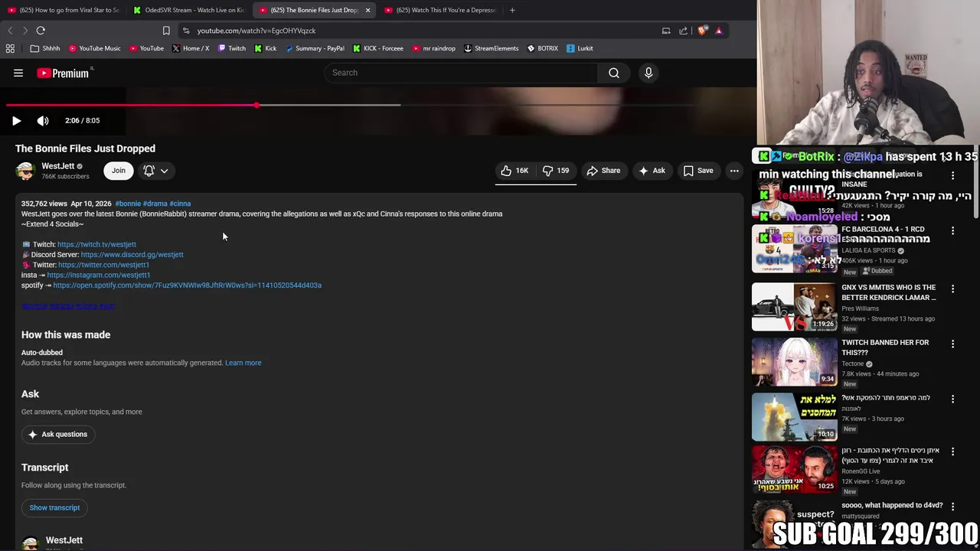Click the search magnifier button
Screen dimensions: 980x551
pyautogui.click(x=614, y=73)
